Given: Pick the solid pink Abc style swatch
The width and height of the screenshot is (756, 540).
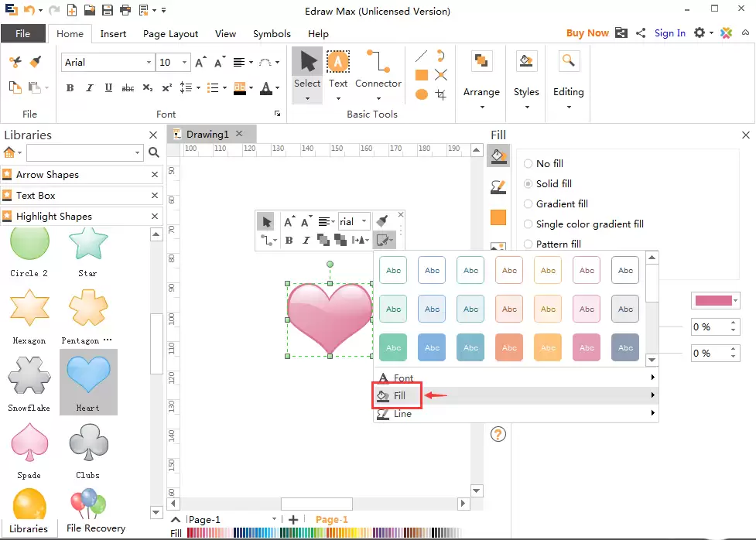Looking at the screenshot, I should [x=587, y=347].
